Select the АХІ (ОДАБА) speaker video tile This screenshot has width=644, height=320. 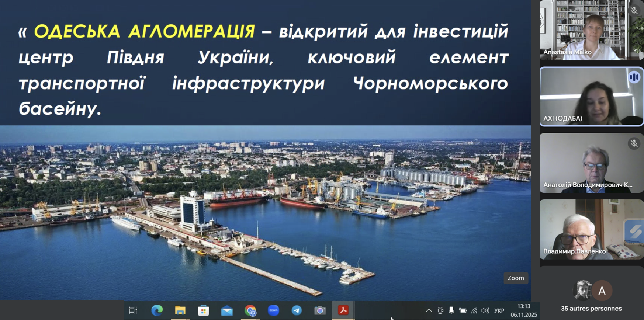[x=591, y=97]
